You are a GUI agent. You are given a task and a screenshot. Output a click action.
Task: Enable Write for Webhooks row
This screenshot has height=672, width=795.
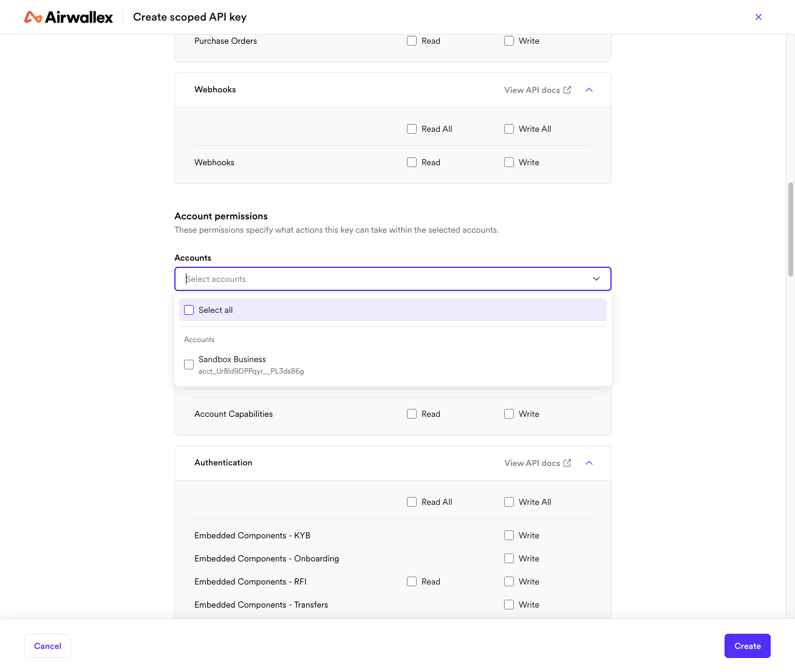click(509, 162)
